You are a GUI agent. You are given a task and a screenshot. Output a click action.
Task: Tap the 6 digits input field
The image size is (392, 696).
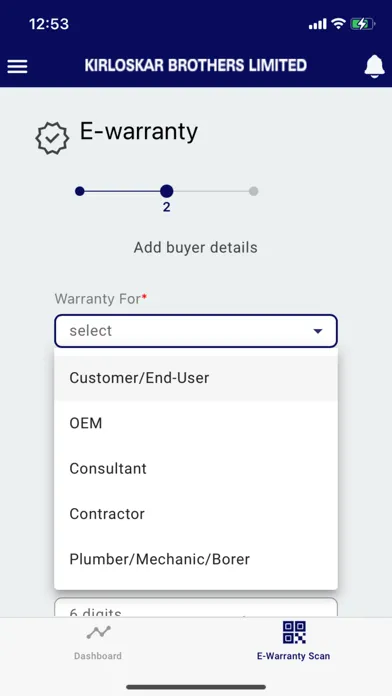tap(196, 607)
